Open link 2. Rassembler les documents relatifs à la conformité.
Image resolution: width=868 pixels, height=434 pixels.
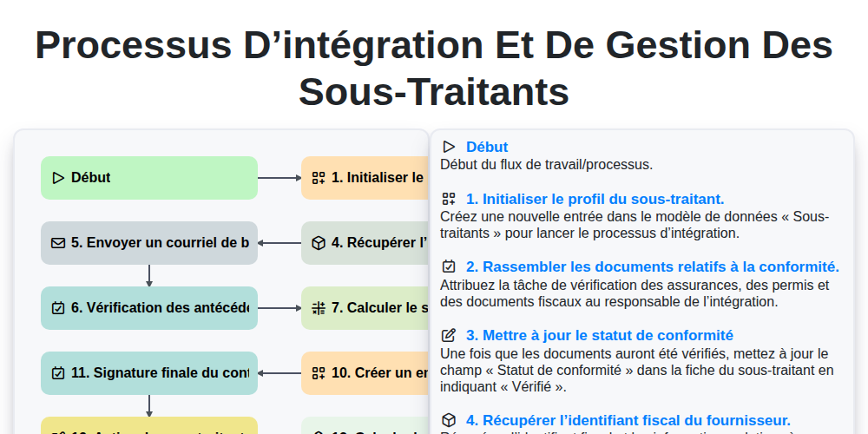pyautogui.click(x=653, y=266)
